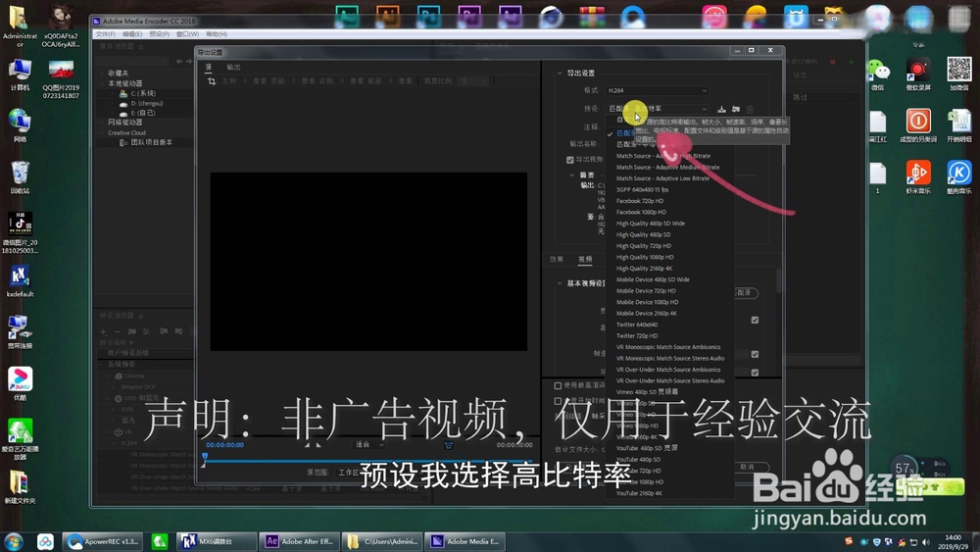Switch to MX6调音台 in the taskbar
980x552 pixels.
pyautogui.click(x=217, y=541)
